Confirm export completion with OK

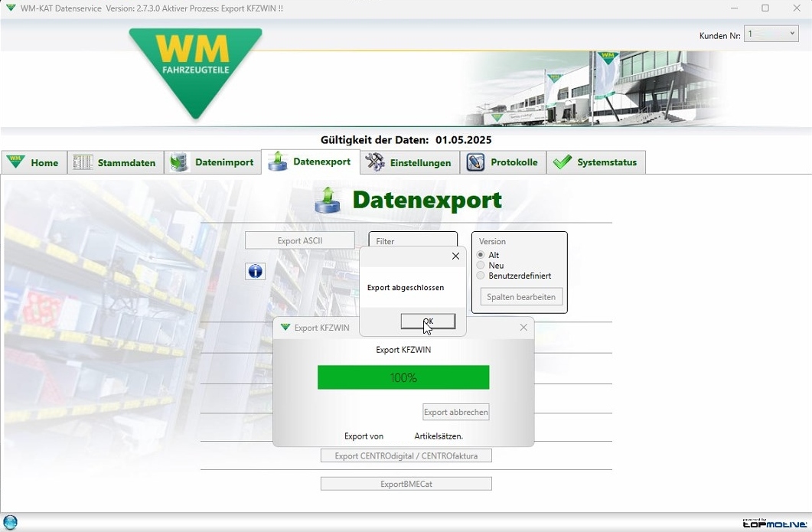click(x=427, y=321)
